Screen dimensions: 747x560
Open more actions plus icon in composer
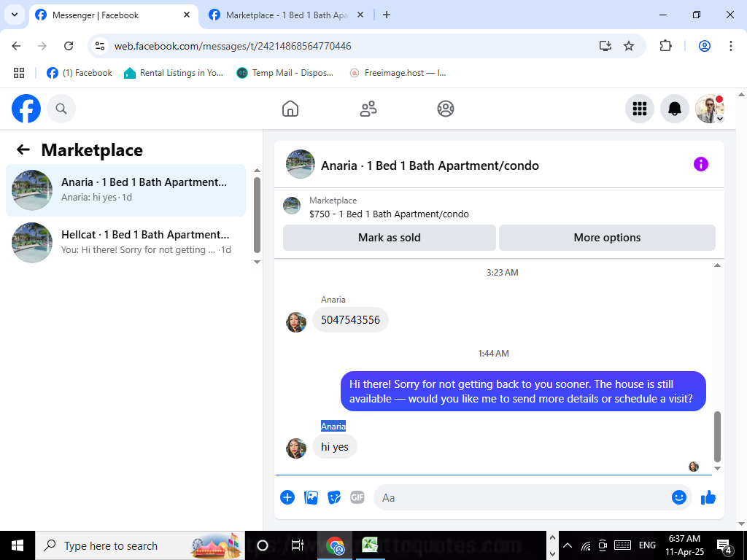287,497
